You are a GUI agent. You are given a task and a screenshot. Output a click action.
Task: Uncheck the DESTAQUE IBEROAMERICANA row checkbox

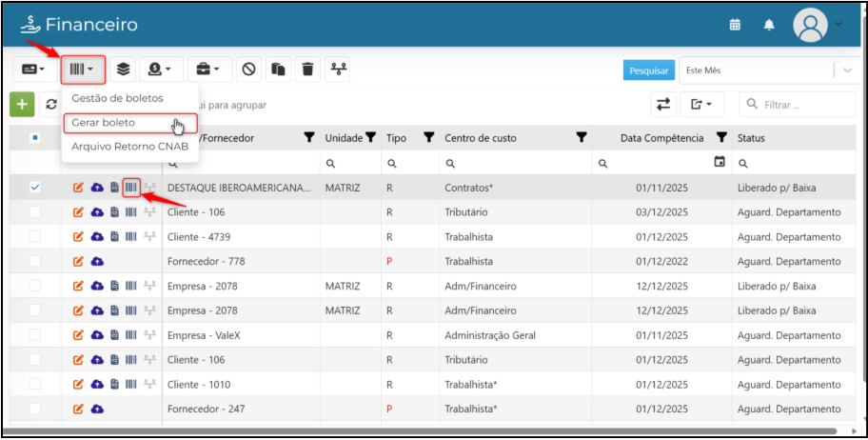pos(35,188)
